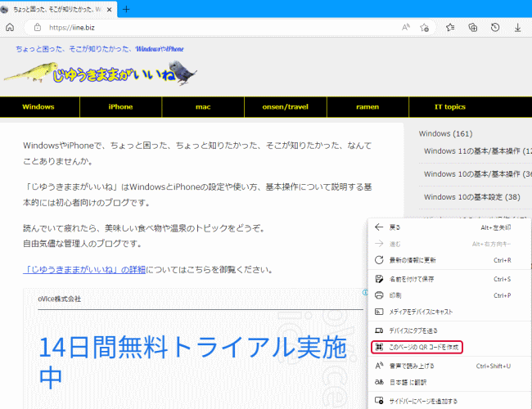The width and height of the screenshot is (532, 409).
Task: Open Windows 10の基本設定 (38) link
Action: click(472, 197)
